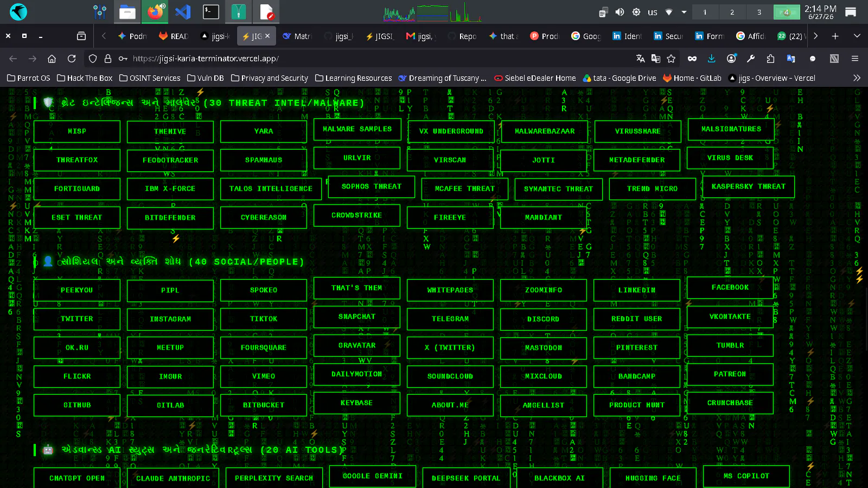Reload the current page
Viewport: 868px width, 488px height.
pyautogui.click(x=72, y=59)
